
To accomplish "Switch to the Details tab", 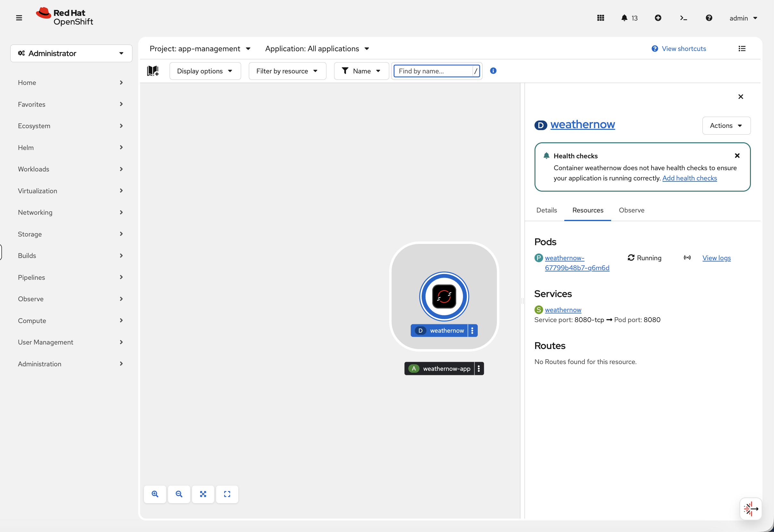I will click(x=546, y=210).
